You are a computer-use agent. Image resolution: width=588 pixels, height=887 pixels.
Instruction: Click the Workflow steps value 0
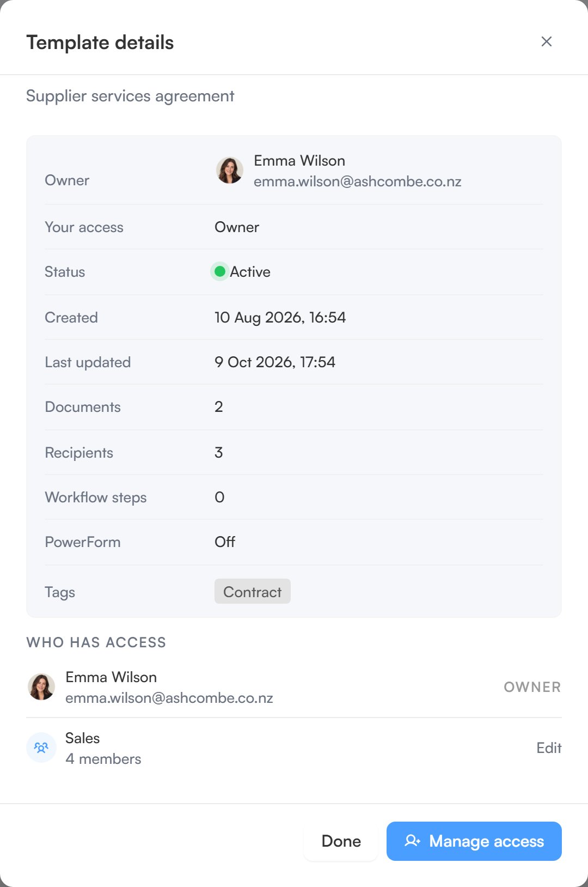coord(219,497)
